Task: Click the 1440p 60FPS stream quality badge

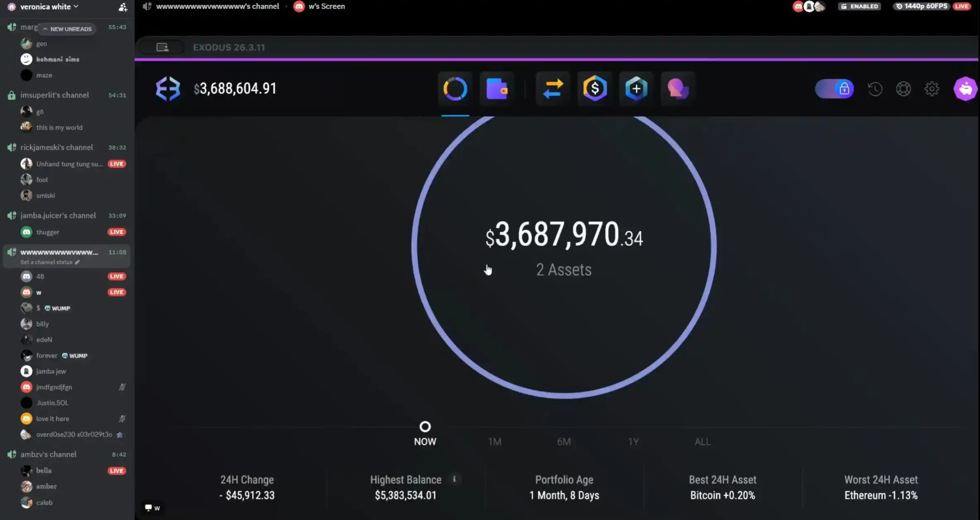Action: tap(922, 6)
